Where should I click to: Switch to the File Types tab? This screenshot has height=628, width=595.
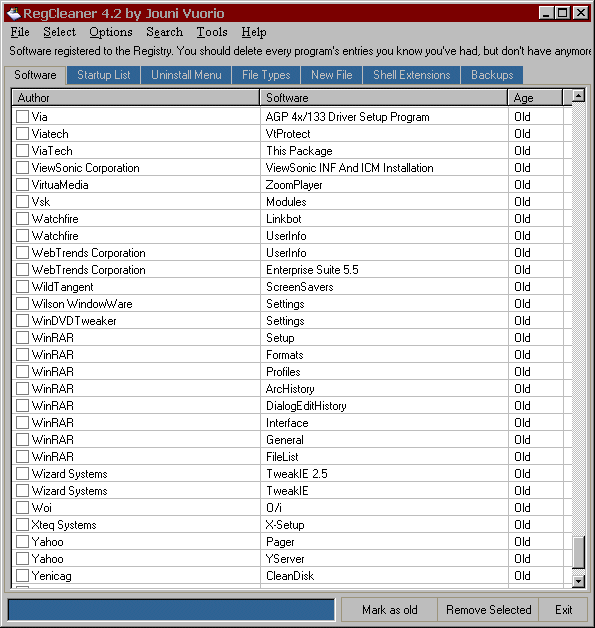point(266,75)
